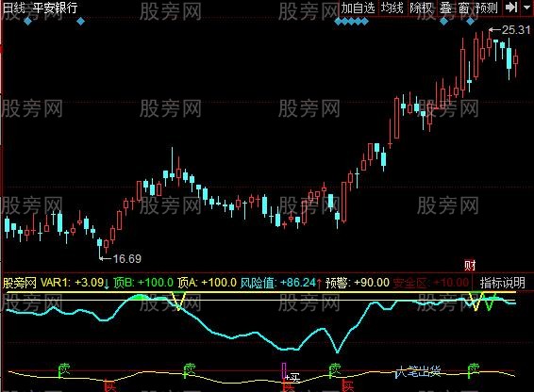Select the 顶B: +100.0 indicator label
This screenshot has height=392, width=534.
click(143, 283)
